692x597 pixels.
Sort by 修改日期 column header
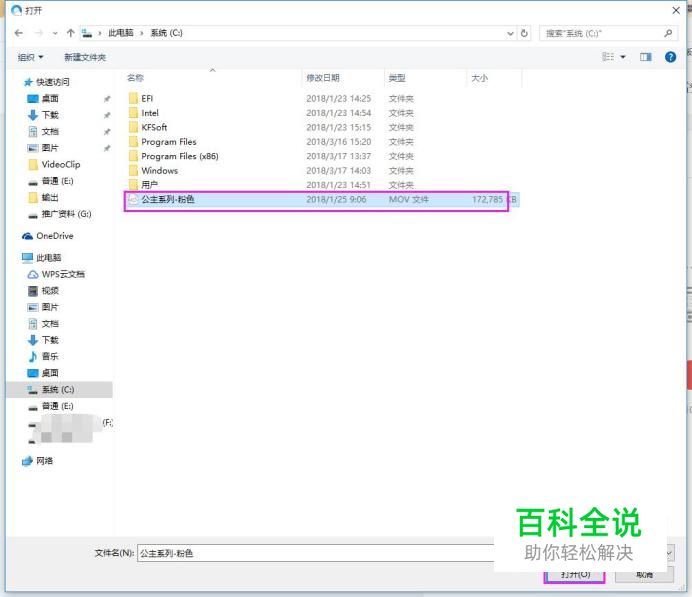coord(323,78)
